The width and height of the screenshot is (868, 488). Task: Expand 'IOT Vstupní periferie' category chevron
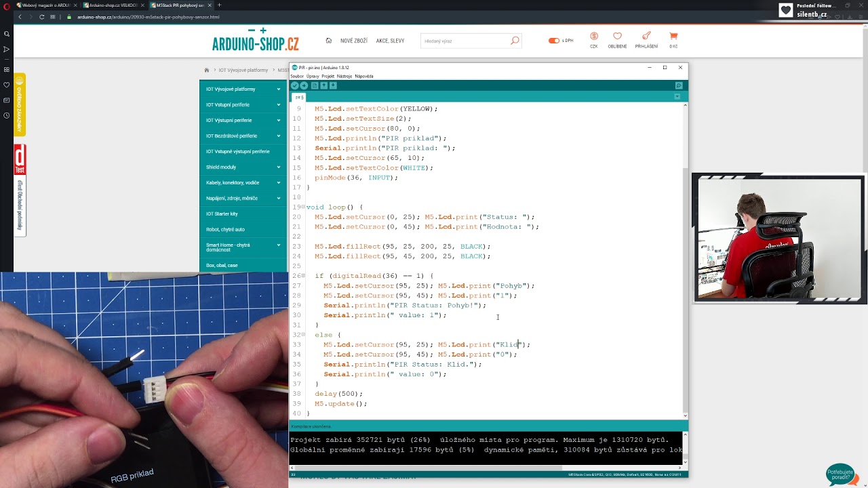click(x=279, y=104)
